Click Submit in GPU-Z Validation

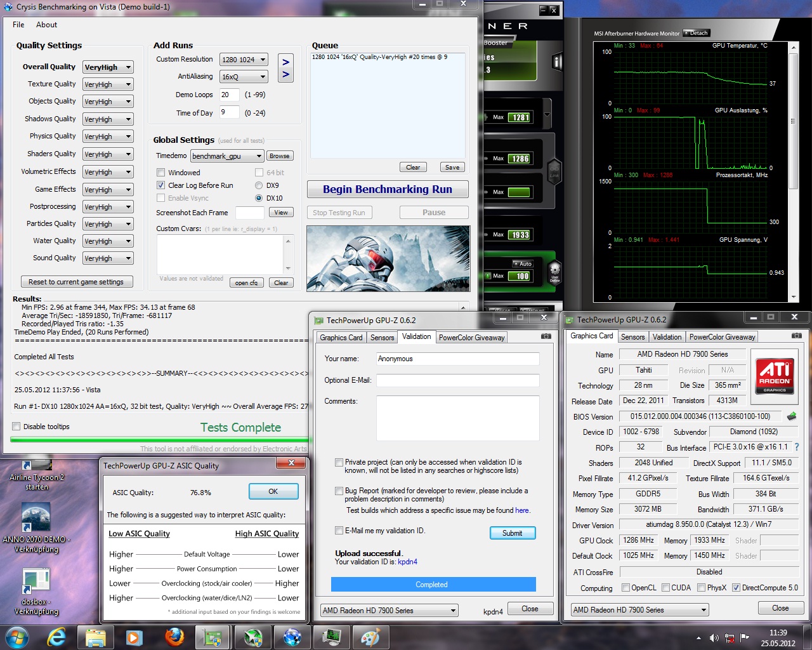(x=513, y=533)
